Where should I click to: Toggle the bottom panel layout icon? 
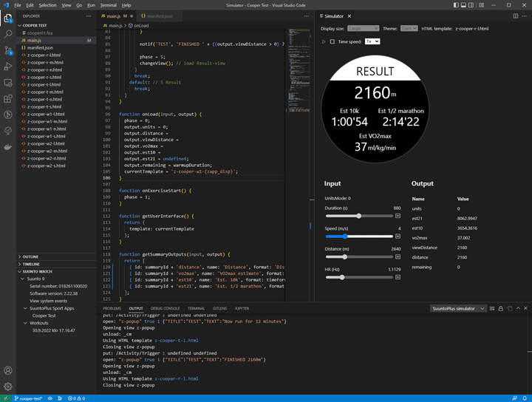(x=463, y=5)
